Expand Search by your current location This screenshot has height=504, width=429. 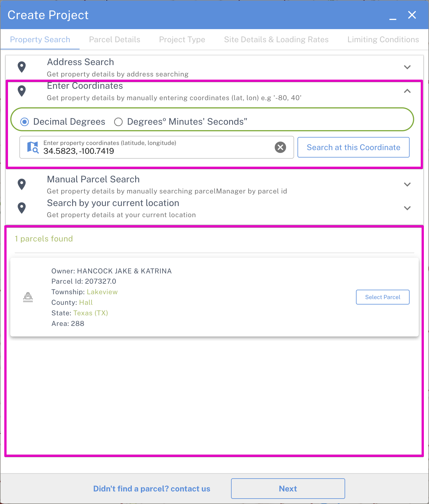[407, 208]
